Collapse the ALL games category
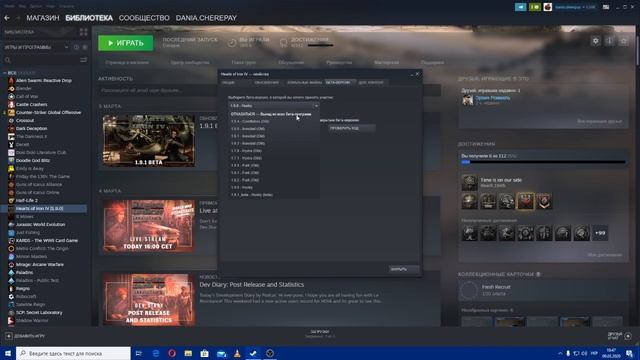The height and width of the screenshot is (360, 640). tap(4, 73)
